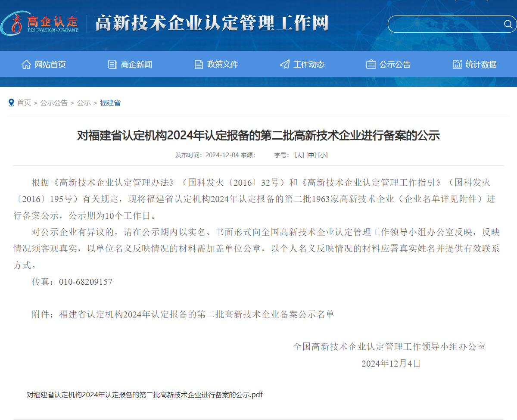Click the search magnifier icon
The height and width of the screenshot is (420, 517).
click(x=508, y=24)
